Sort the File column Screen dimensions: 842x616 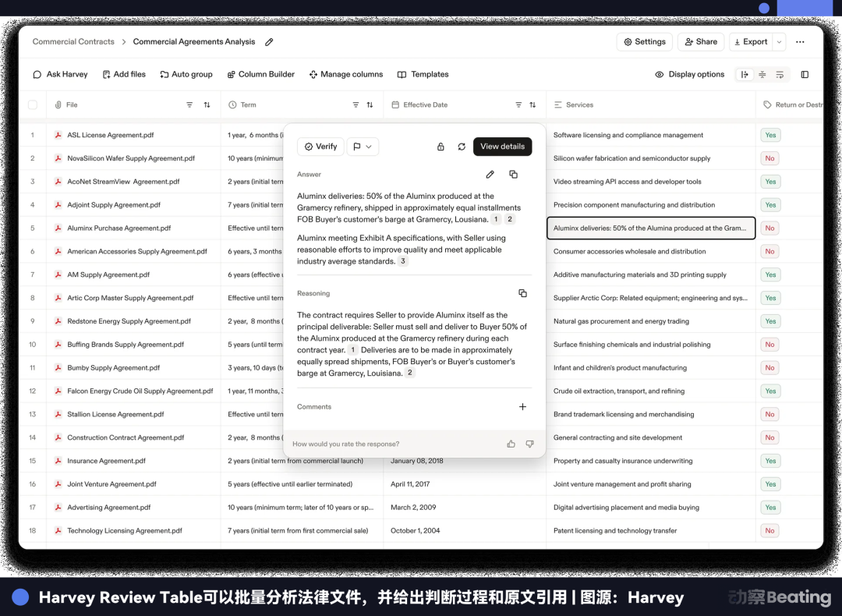207,104
